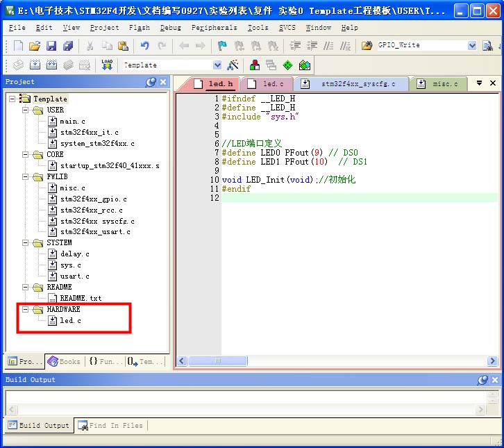This screenshot has width=504, height=448.
Task: Undo the last edit
Action: (145, 46)
